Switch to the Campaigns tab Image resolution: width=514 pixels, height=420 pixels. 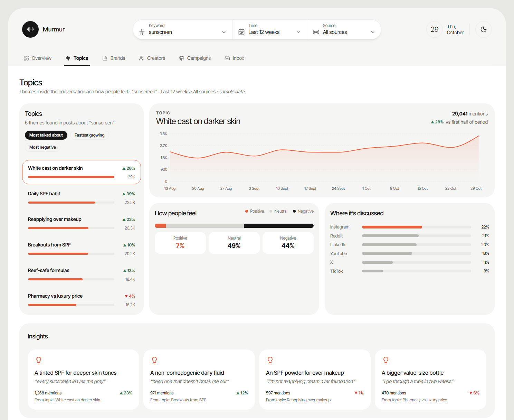tap(195, 58)
